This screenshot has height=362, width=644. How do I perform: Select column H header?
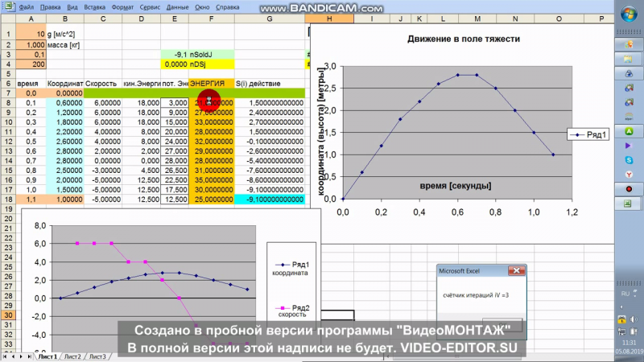329,19
